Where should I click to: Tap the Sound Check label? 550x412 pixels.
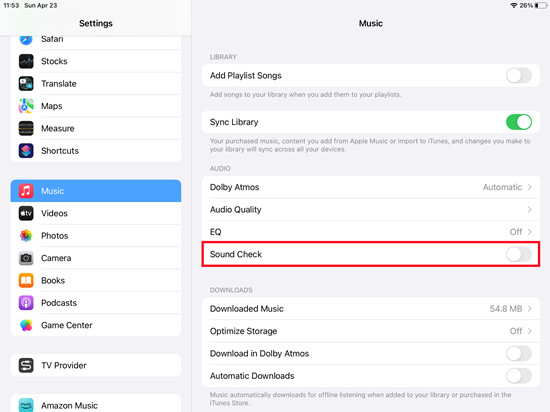click(x=236, y=254)
